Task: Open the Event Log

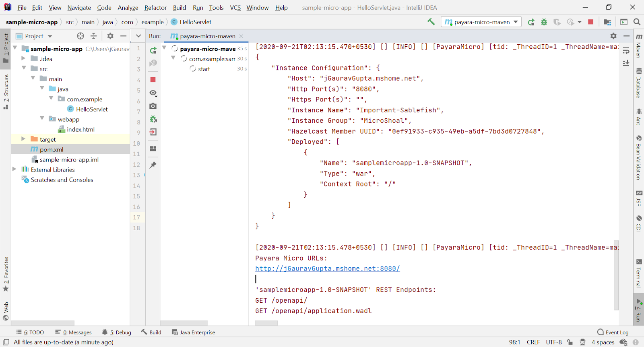Action: 613,332
